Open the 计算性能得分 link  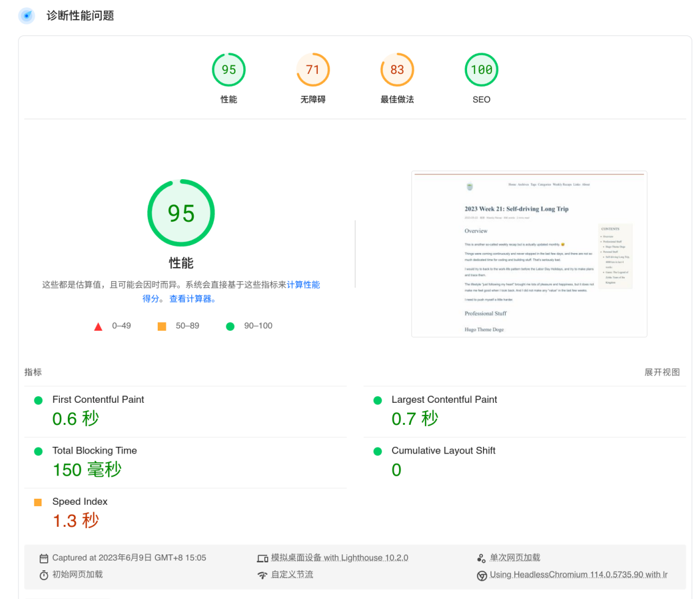point(303,285)
